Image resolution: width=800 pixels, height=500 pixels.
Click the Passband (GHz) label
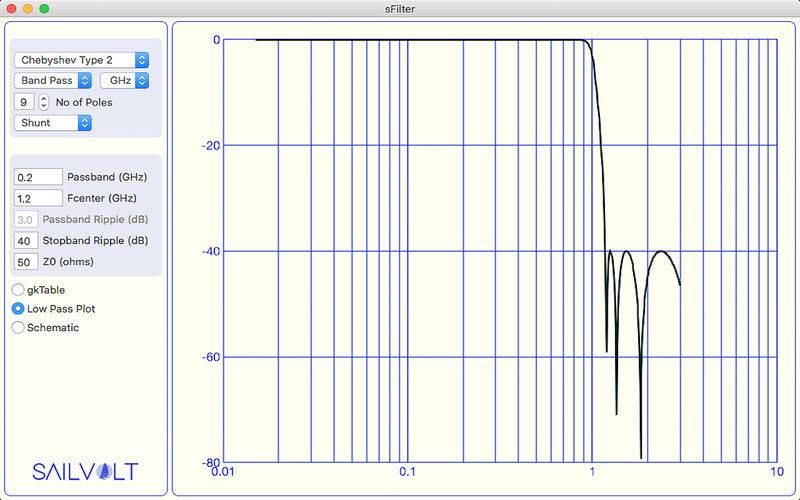tap(107, 177)
